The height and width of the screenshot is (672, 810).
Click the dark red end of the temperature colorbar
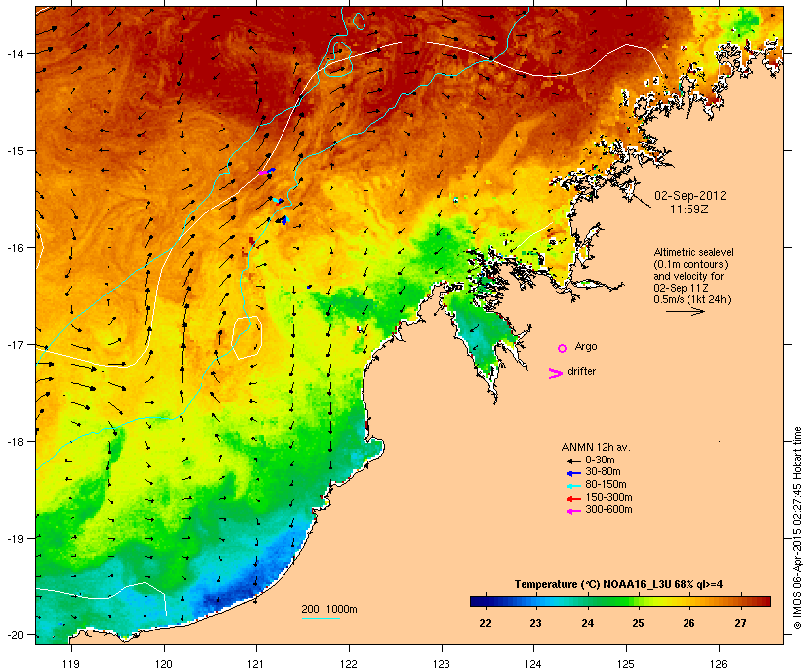coord(766,601)
